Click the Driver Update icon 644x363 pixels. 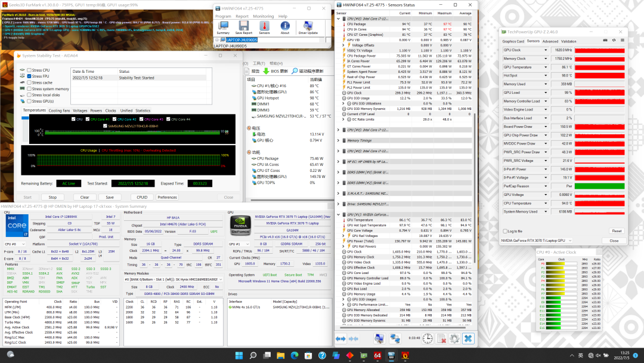click(x=308, y=27)
